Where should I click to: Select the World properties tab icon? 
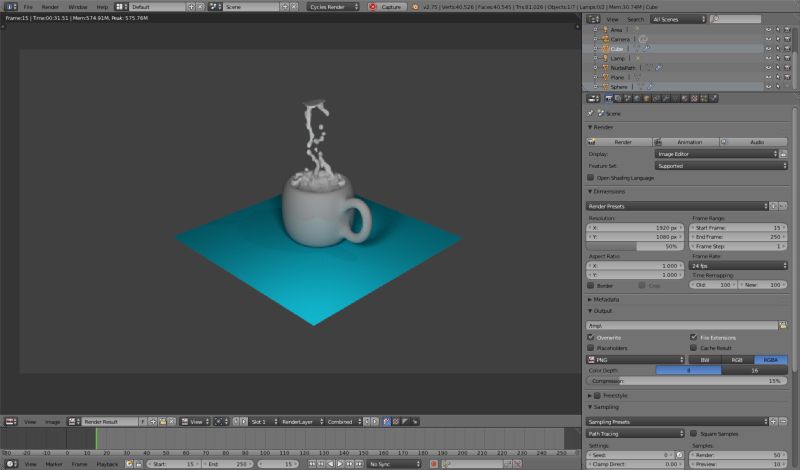(x=637, y=98)
